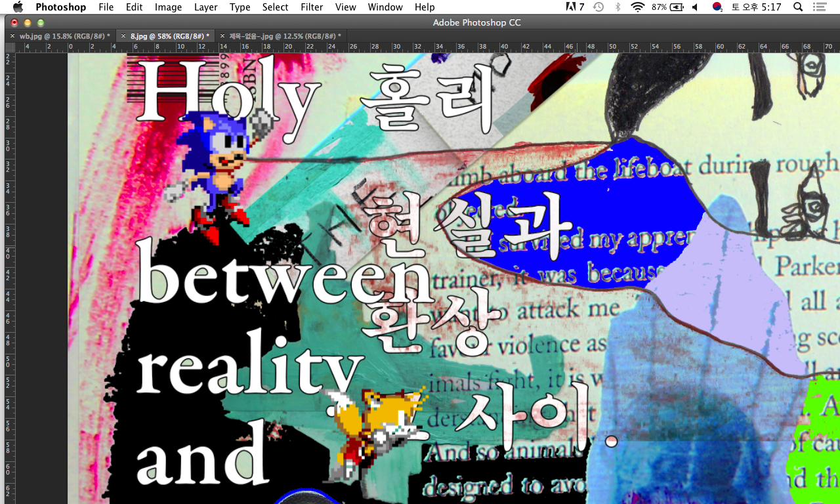Open the Notification Center list icon
Viewport: 840px width, 504px height.
point(819,7)
